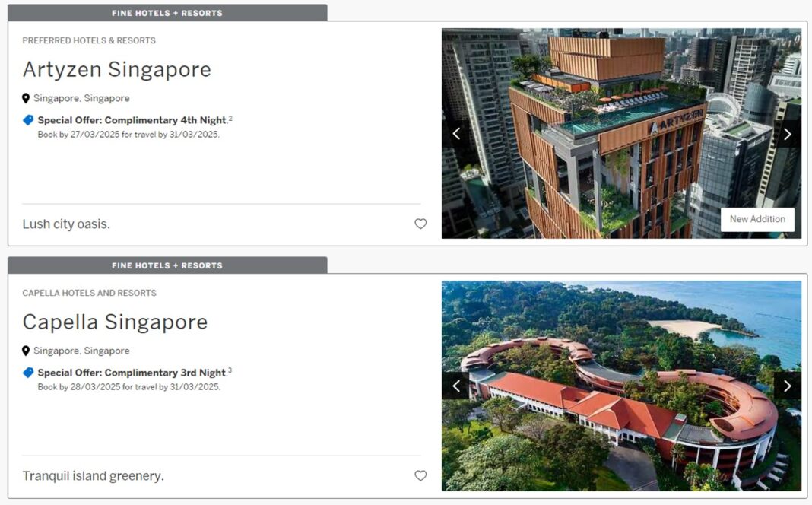
Task: Click the location pin under Artyzen Singapore
Action: pos(26,98)
